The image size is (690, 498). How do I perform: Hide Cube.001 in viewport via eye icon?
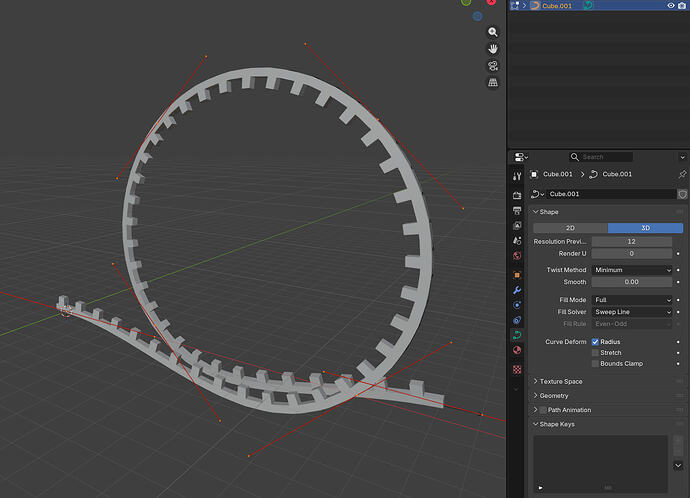coord(670,6)
